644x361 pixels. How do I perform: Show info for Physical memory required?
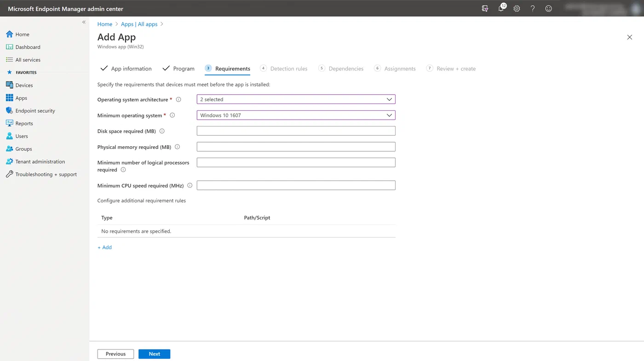(177, 147)
